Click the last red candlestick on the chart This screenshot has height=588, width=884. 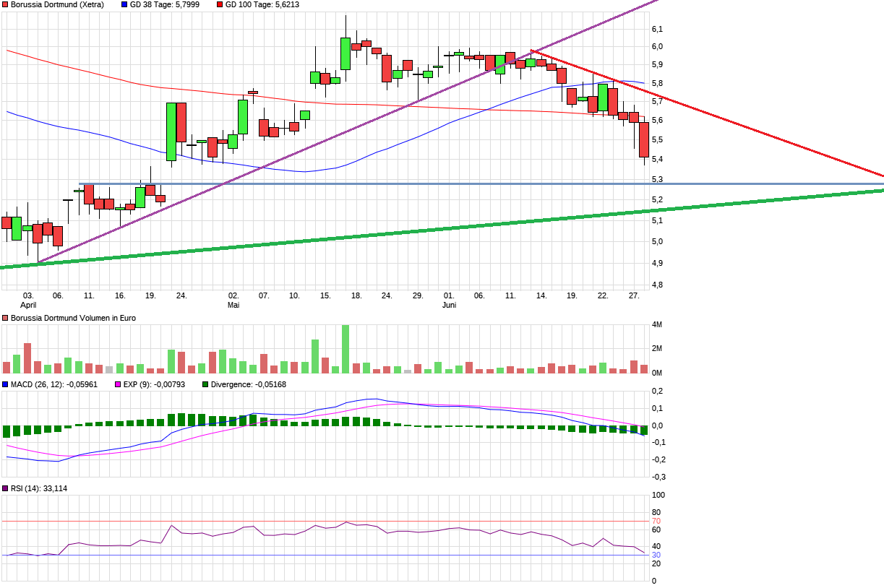tap(644, 139)
